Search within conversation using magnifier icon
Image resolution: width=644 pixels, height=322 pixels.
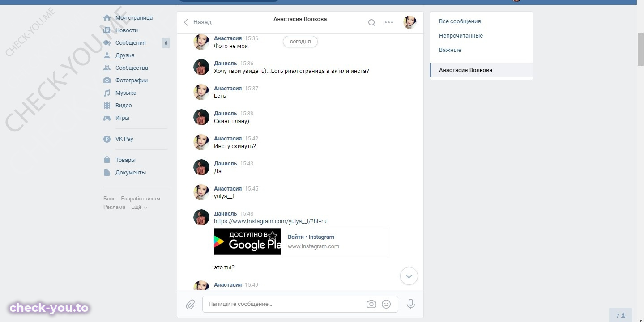[x=372, y=23]
